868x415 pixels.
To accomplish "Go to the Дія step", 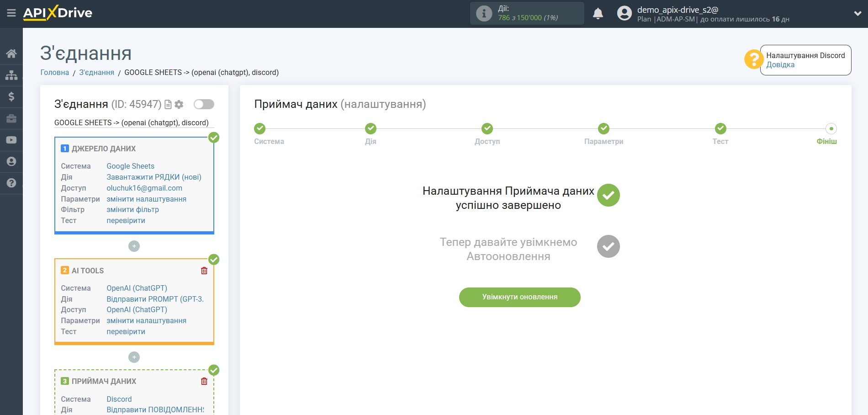I will coord(370,128).
